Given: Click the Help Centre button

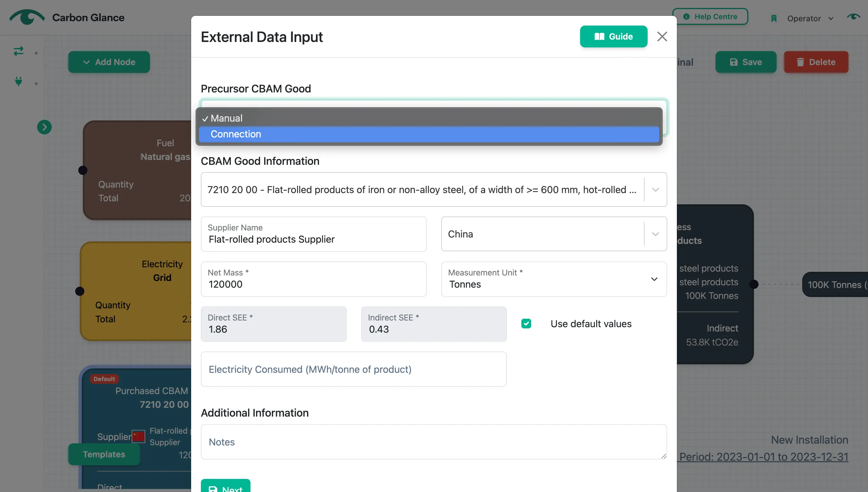Looking at the screenshot, I should click(710, 16).
